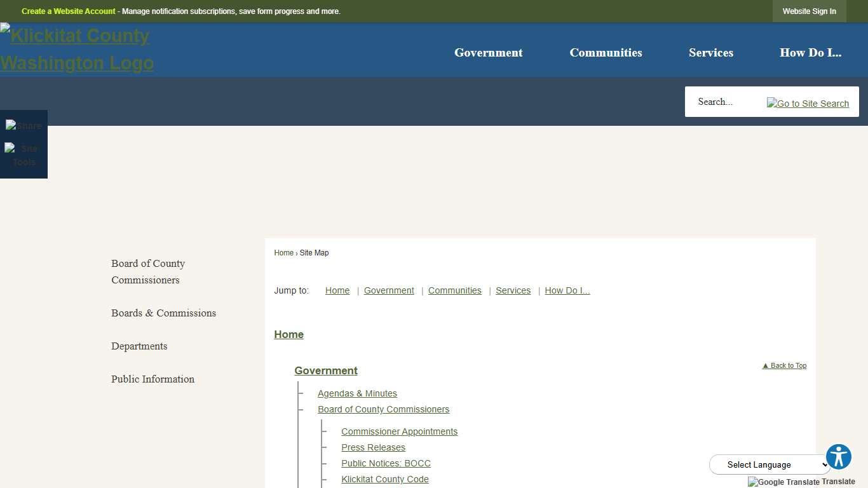Click the Klickitat County Washington logo
Image resolution: width=868 pixels, height=488 pixels.
click(x=76, y=50)
